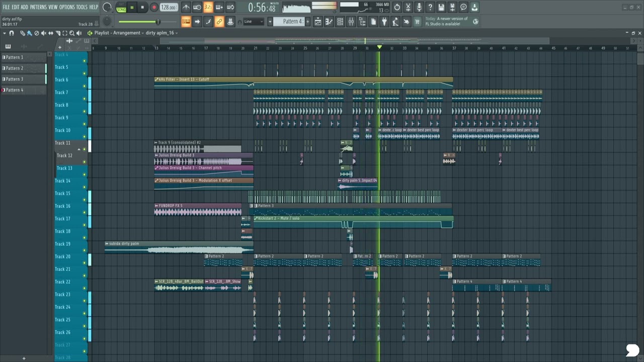
Task: Open playlist options menu arrow
Action: [4, 33]
